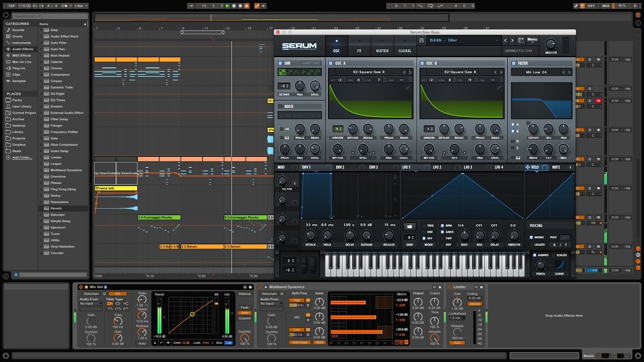Click the browser search field

point(50,16)
